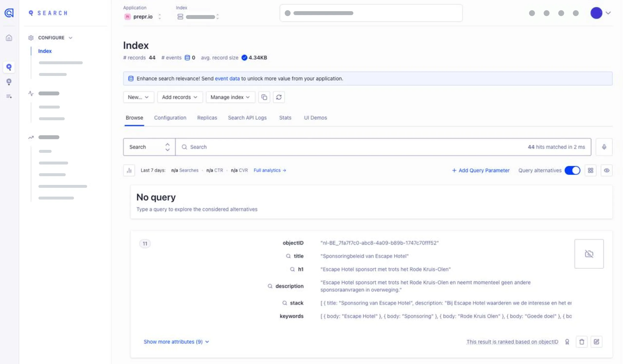Click the user avatar circle
Image resolution: width=623 pixels, height=364 pixels.
pyautogui.click(x=596, y=13)
